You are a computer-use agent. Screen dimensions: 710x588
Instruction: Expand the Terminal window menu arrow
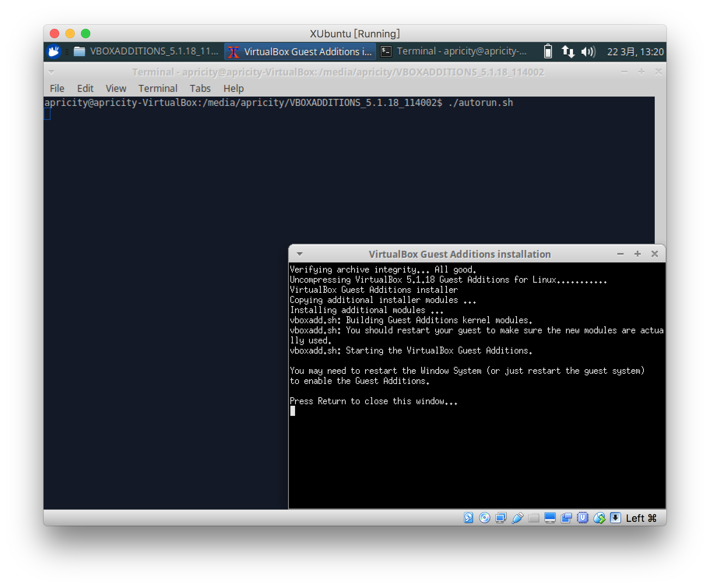click(x=51, y=72)
